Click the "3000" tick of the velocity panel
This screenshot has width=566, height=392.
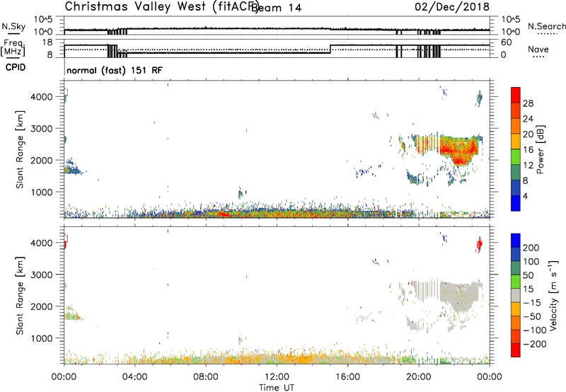point(41,275)
